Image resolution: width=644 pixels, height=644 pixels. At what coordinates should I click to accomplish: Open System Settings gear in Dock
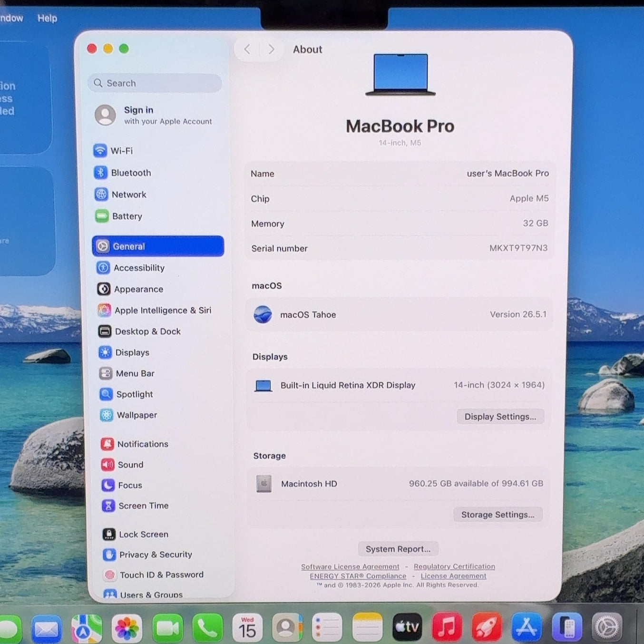click(607, 627)
